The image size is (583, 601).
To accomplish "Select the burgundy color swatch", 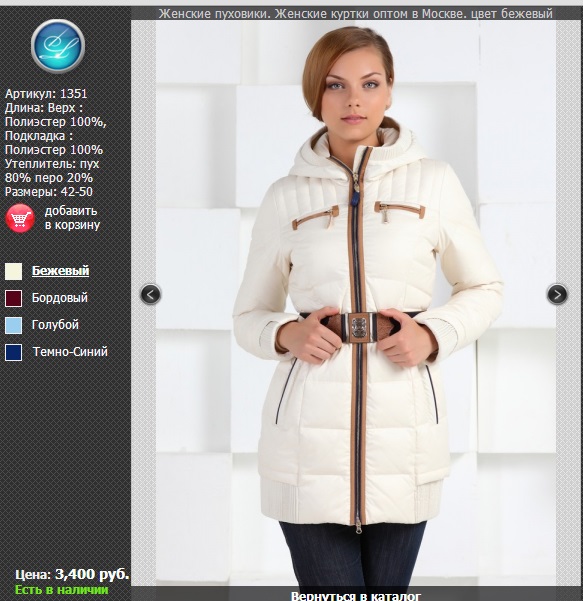I will point(13,298).
